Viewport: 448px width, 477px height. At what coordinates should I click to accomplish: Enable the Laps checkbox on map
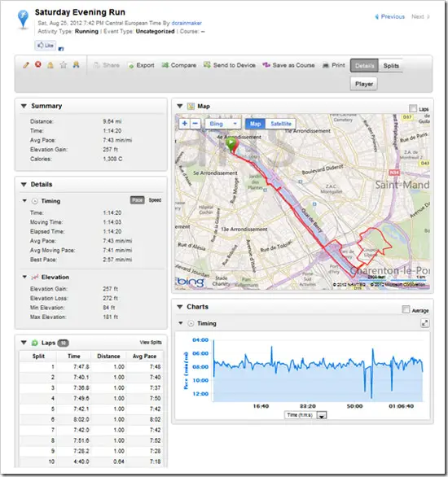(x=413, y=108)
